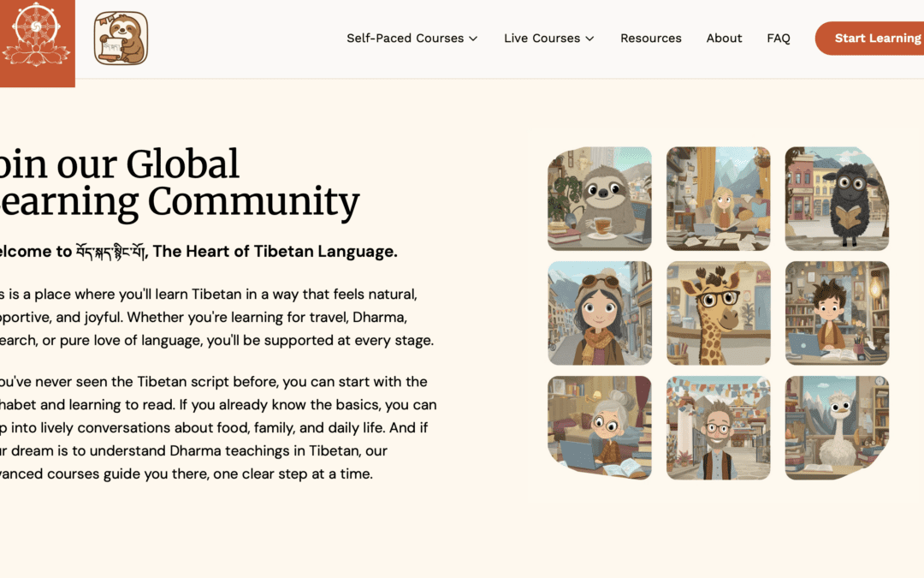Select the blonde woman studying thumbnail

pos(718,199)
